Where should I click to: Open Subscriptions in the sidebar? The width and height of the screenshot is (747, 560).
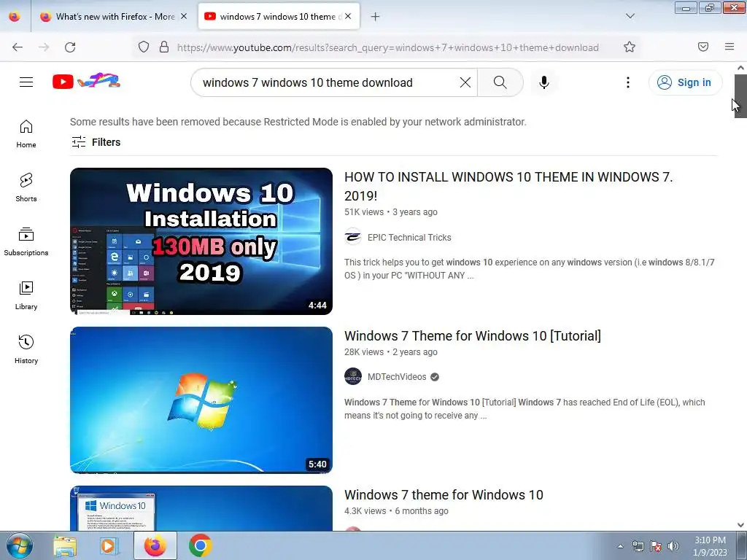click(26, 242)
